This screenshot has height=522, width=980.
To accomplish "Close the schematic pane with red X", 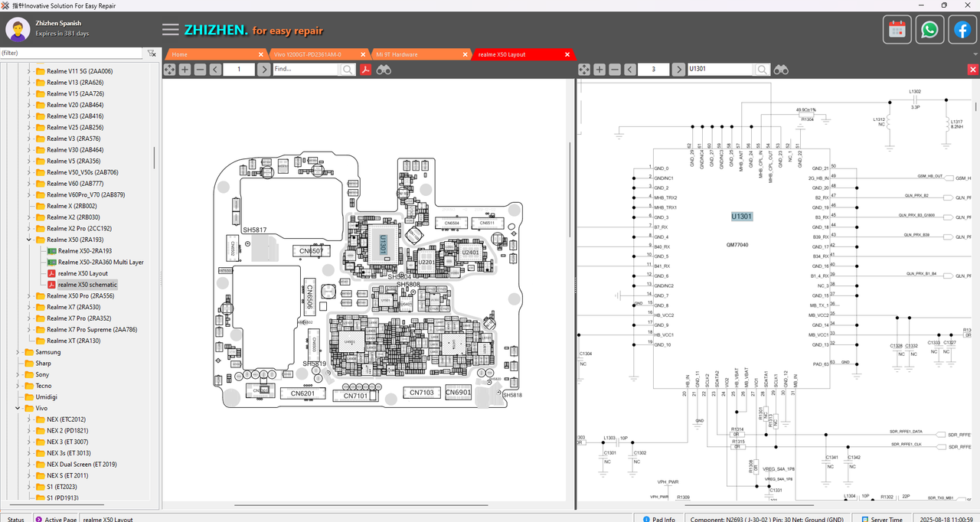I will click(973, 70).
